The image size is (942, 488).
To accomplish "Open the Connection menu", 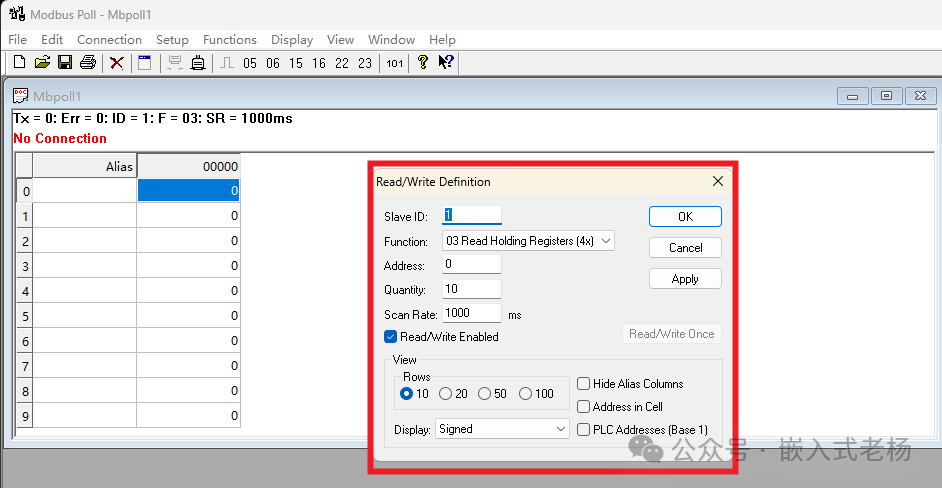I will point(109,40).
